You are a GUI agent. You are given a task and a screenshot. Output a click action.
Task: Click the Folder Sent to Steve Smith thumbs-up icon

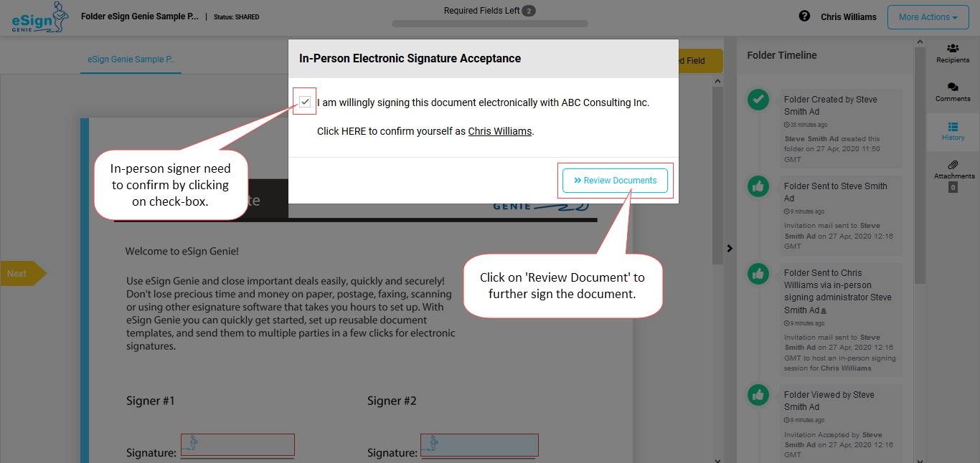click(x=758, y=186)
